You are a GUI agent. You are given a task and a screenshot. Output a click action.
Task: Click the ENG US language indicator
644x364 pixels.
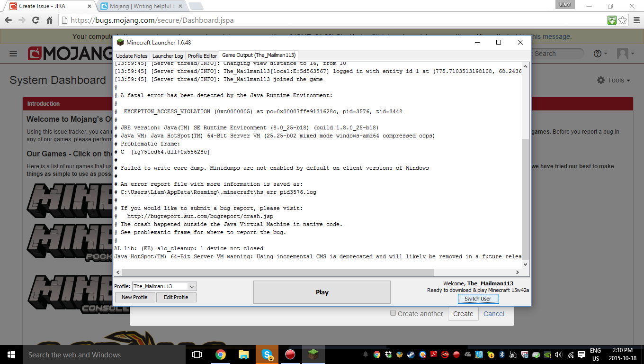(x=595, y=355)
